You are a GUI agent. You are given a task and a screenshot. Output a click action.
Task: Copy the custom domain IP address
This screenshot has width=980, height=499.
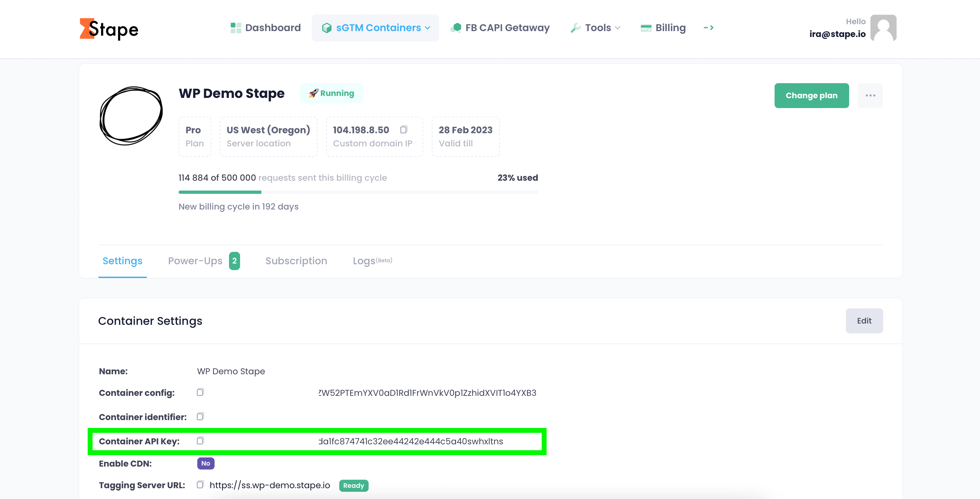pyautogui.click(x=404, y=130)
